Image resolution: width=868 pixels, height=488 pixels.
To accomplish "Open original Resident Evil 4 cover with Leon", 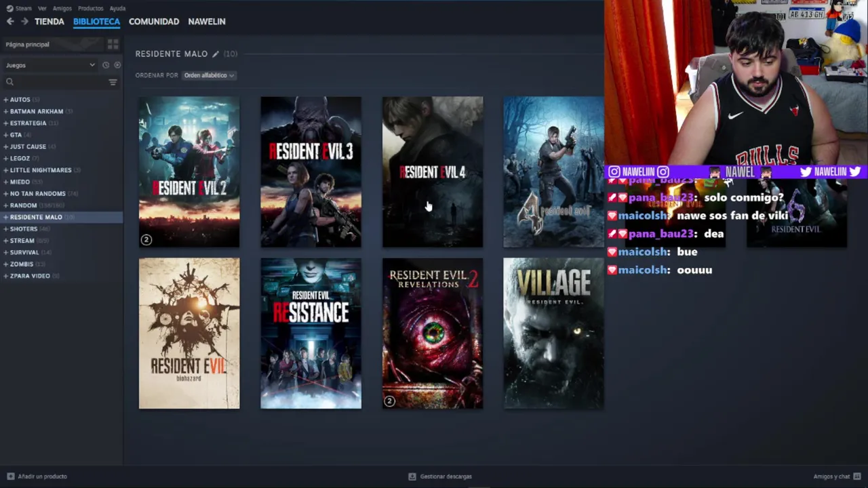I will tap(553, 172).
